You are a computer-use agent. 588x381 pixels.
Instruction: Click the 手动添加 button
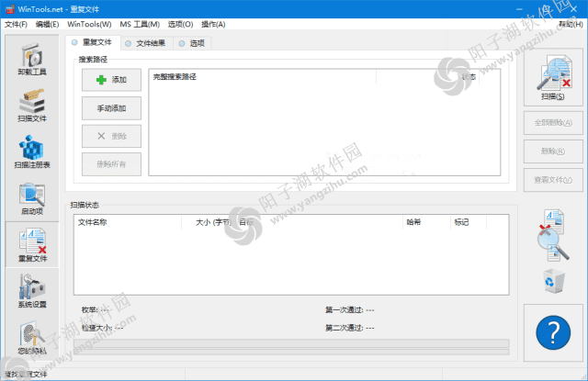point(111,108)
